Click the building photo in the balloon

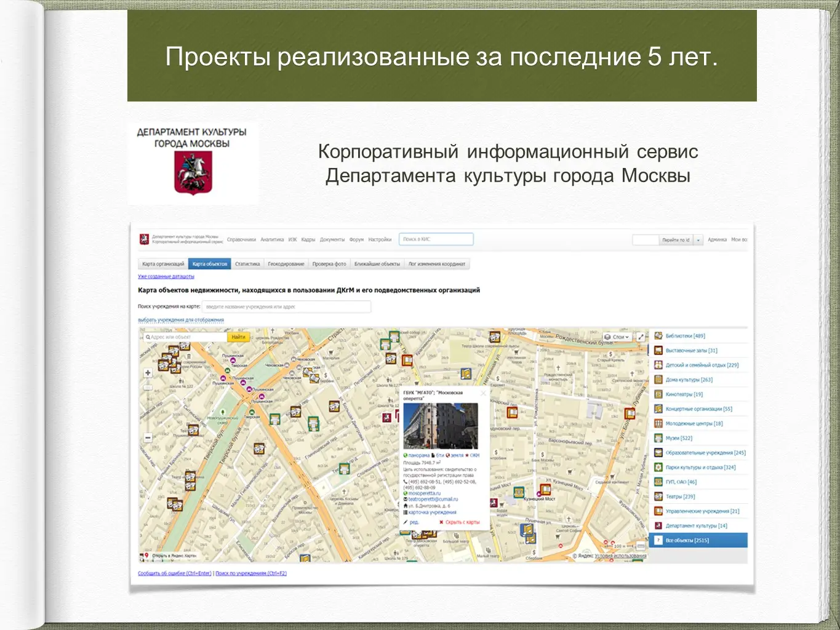click(441, 426)
